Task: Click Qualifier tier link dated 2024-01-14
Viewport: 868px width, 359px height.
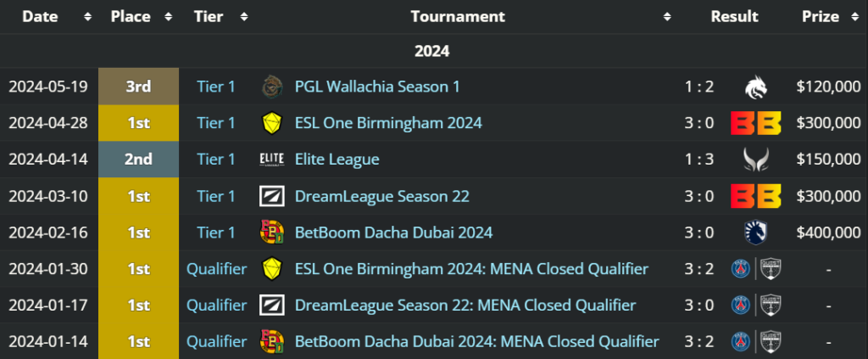Action: click(217, 342)
